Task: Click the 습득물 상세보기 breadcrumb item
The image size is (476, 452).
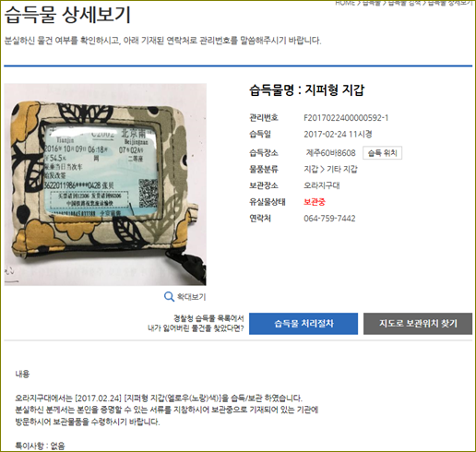Action: click(449, 3)
